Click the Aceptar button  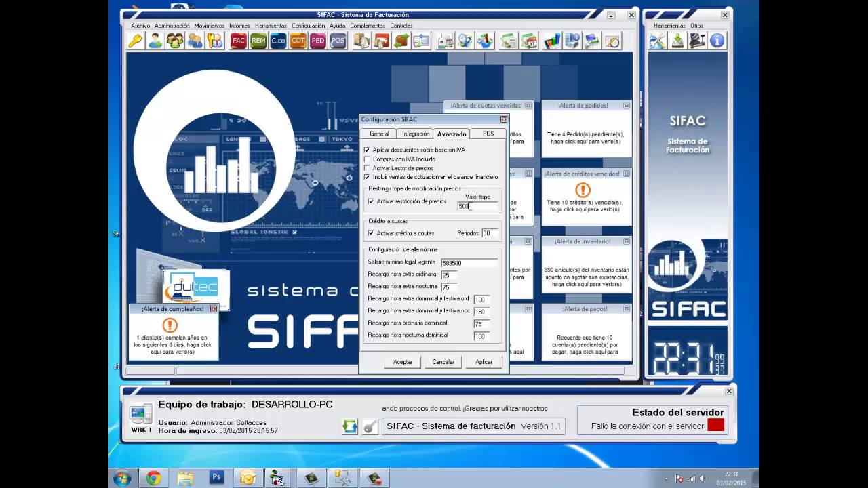pyautogui.click(x=403, y=362)
